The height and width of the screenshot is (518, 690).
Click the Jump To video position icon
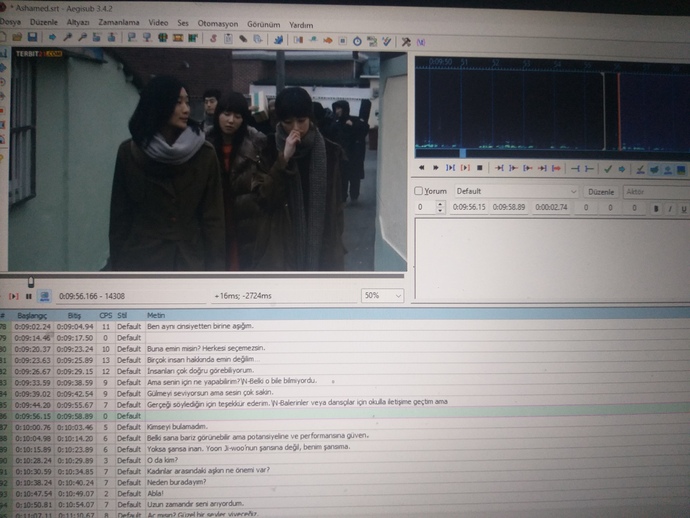(x=52, y=37)
